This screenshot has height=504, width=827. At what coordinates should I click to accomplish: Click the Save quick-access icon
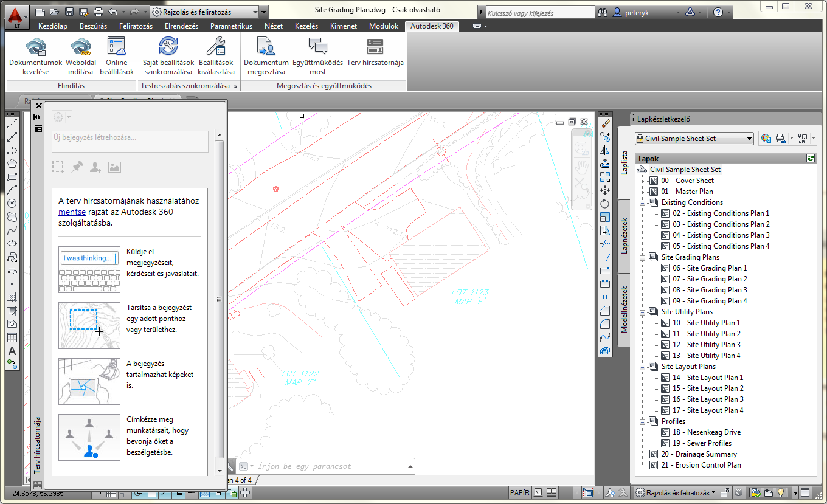(x=69, y=12)
